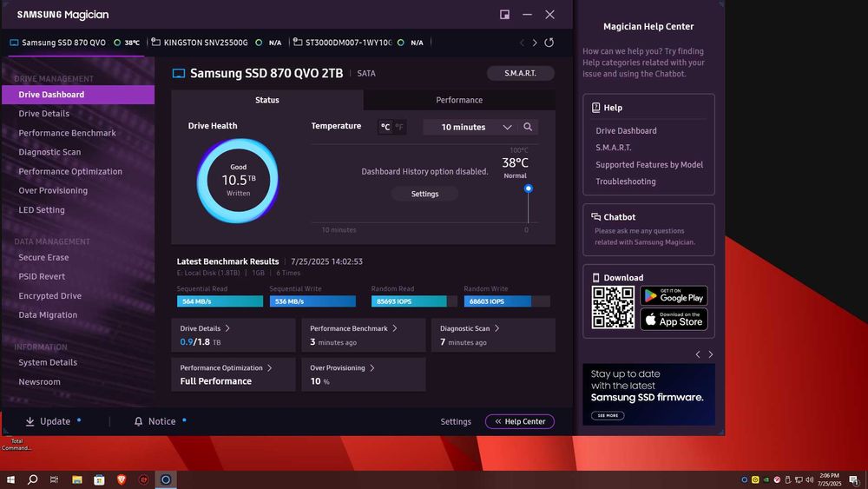Open LED Setting in the sidebar
This screenshot has width=868, height=489.
pos(42,210)
